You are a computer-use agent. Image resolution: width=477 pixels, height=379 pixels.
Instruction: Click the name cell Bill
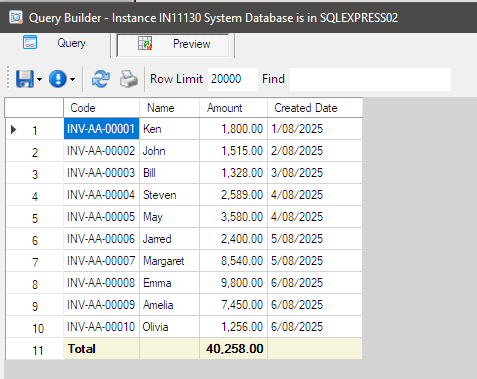169,173
